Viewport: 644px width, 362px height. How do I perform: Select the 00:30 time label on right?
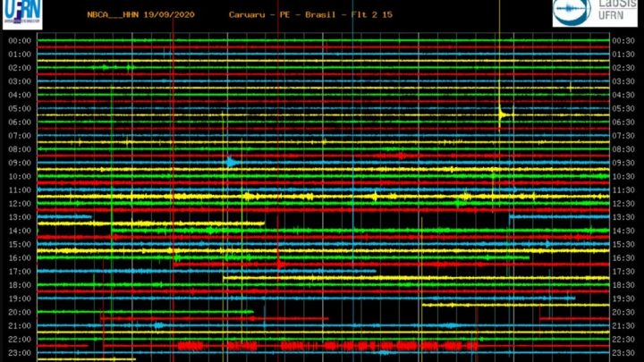point(623,41)
